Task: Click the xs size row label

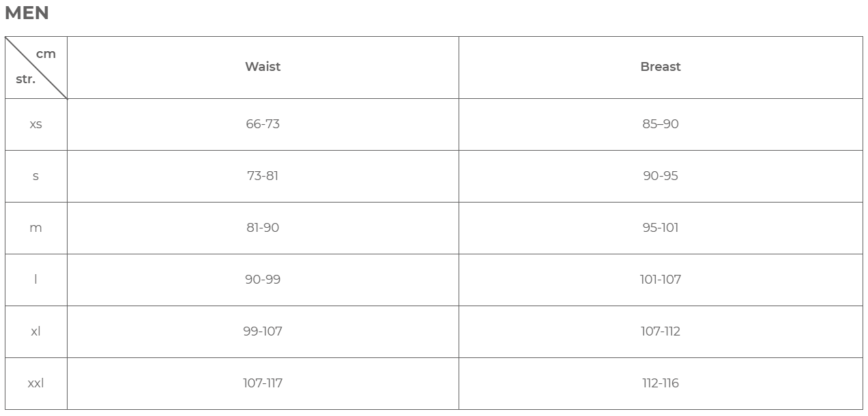Action: point(35,124)
